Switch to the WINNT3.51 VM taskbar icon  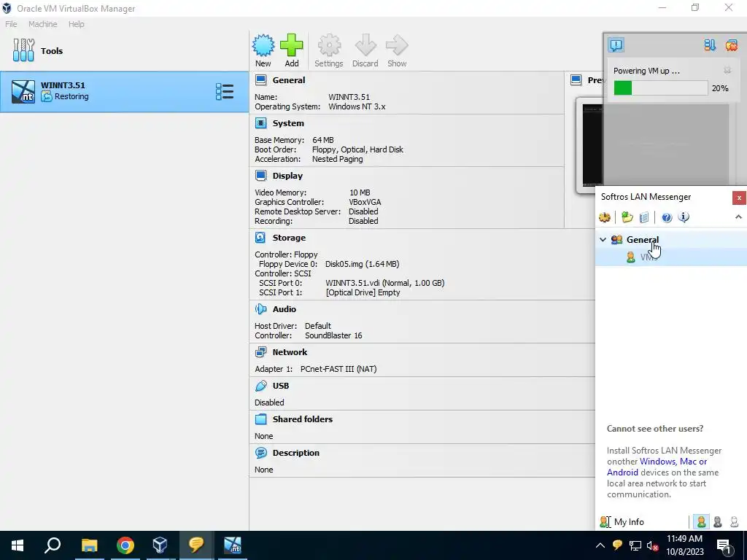pyautogui.click(x=233, y=545)
